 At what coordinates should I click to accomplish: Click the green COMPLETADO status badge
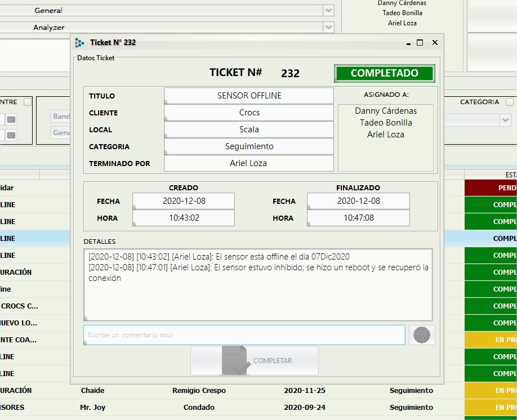point(384,73)
